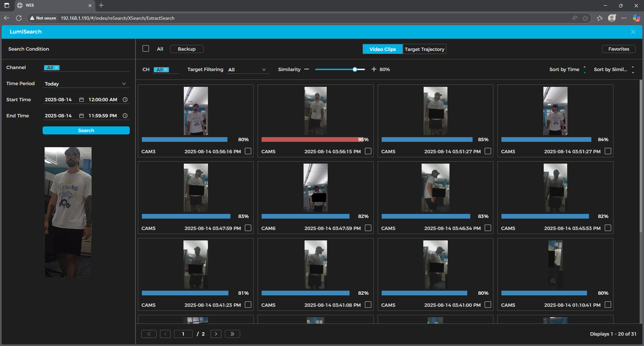Adjust the Similarity slider handle
The height and width of the screenshot is (346, 644).
tap(355, 69)
